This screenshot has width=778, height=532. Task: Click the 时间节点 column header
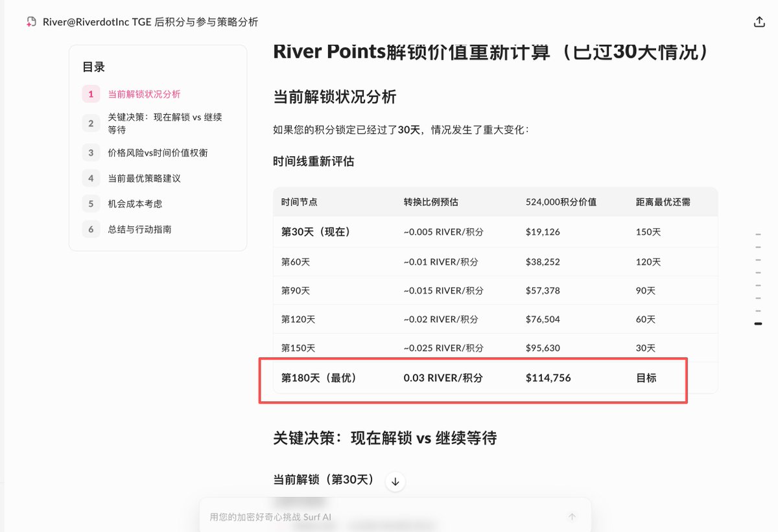click(x=300, y=202)
